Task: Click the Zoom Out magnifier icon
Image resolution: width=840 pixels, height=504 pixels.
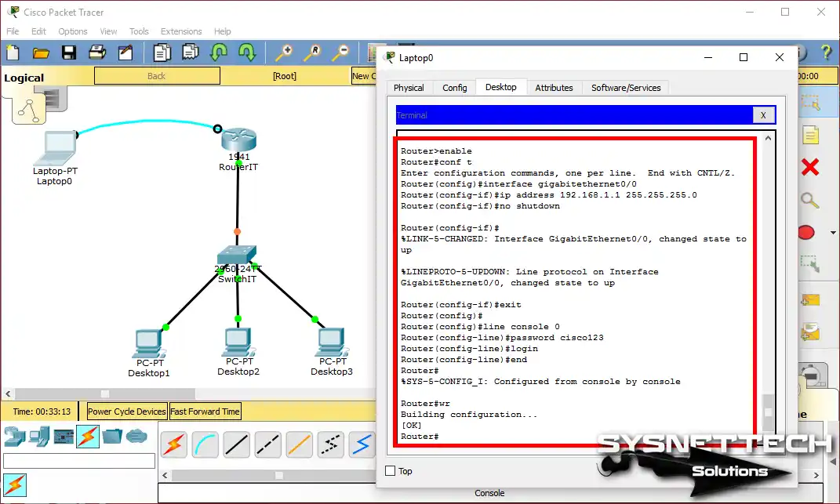Action: coord(341,53)
